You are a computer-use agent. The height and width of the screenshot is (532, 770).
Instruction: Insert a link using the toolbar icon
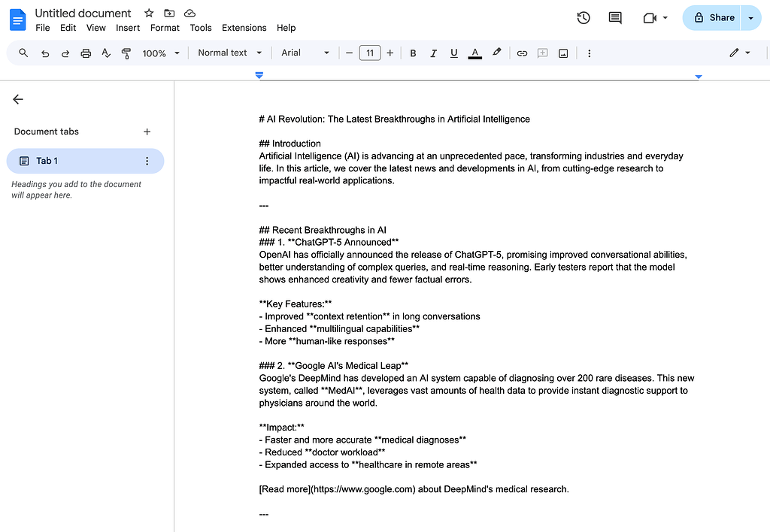(522, 53)
